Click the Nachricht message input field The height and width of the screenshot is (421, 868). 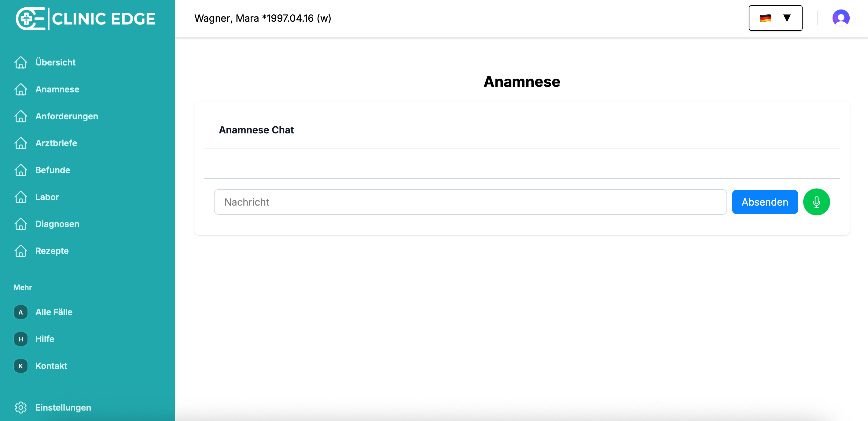470,202
